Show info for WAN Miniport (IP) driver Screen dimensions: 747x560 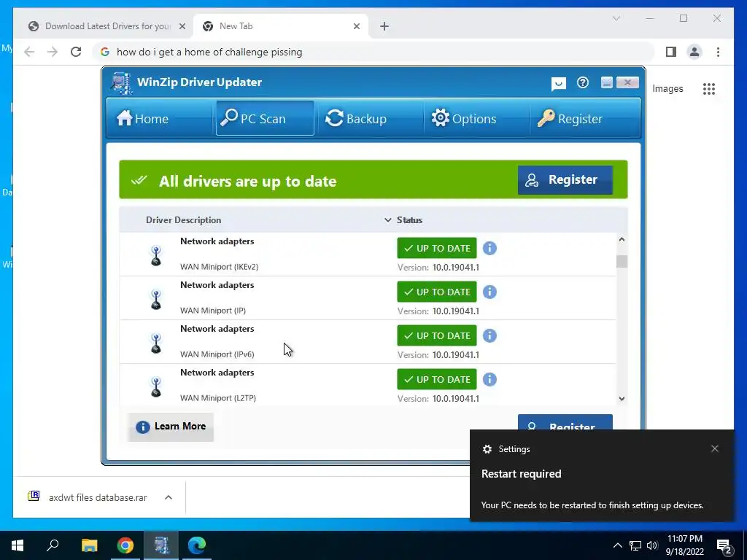pyautogui.click(x=489, y=292)
